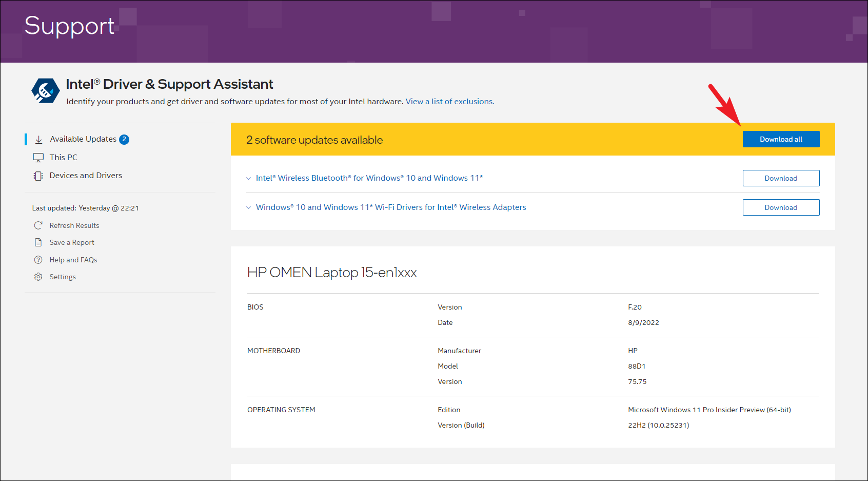This screenshot has width=868, height=481.
Task: Click the Intel Driver & Support Assistant logo
Action: tap(46, 91)
